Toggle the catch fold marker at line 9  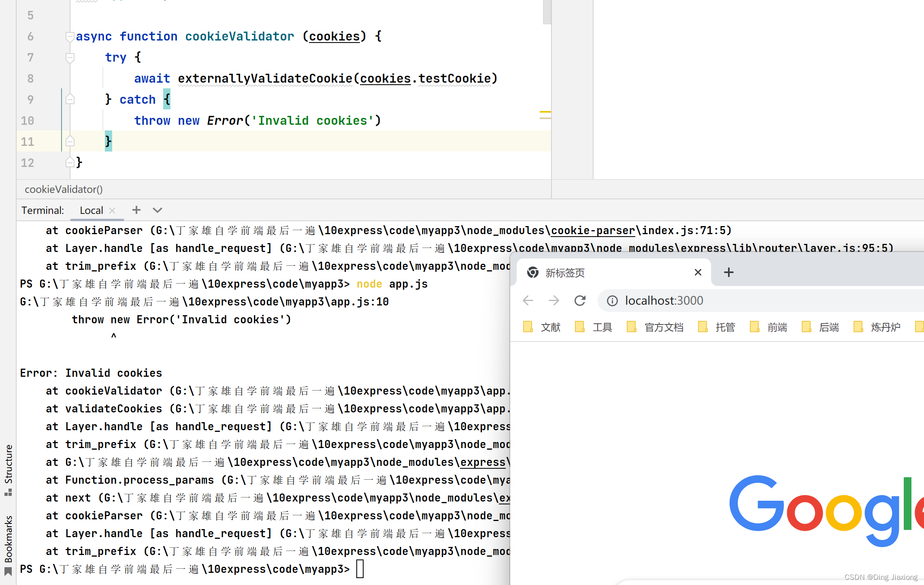[x=70, y=99]
